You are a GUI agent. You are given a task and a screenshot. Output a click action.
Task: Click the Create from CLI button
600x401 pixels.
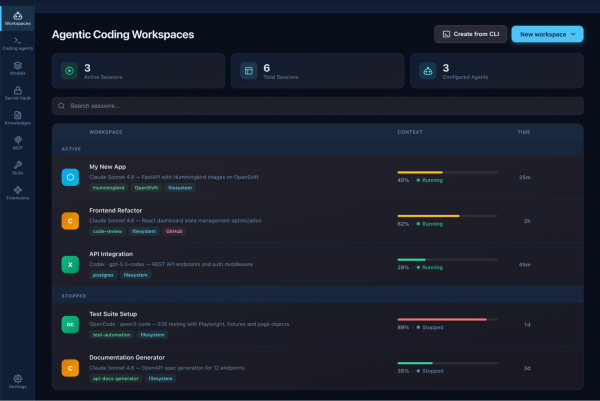click(x=470, y=34)
